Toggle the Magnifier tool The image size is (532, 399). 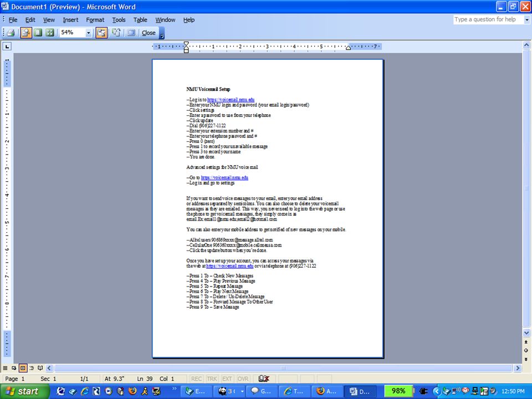[x=26, y=33]
